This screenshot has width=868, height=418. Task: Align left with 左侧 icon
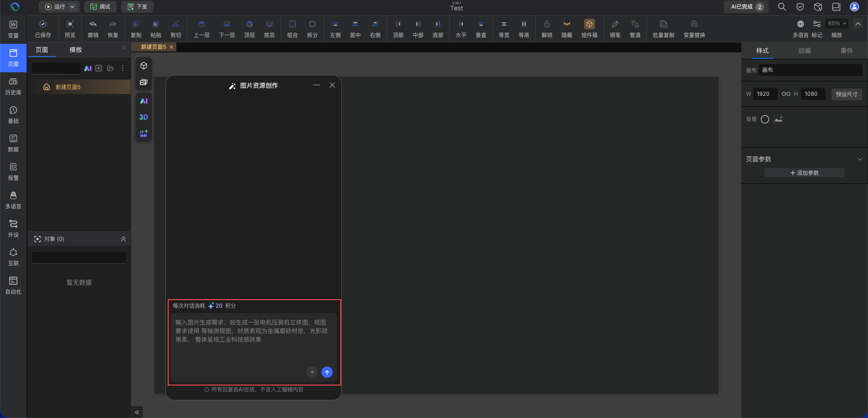pos(335,29)
